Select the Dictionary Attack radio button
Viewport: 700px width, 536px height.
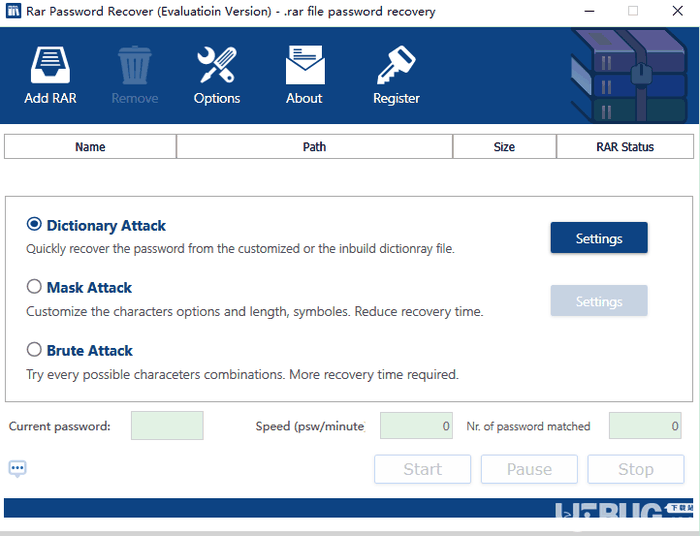click(x=34, y=224)
